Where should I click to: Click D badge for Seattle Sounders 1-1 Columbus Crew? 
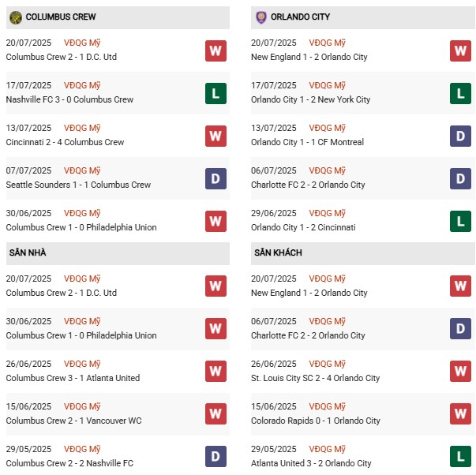coord(216,178)
